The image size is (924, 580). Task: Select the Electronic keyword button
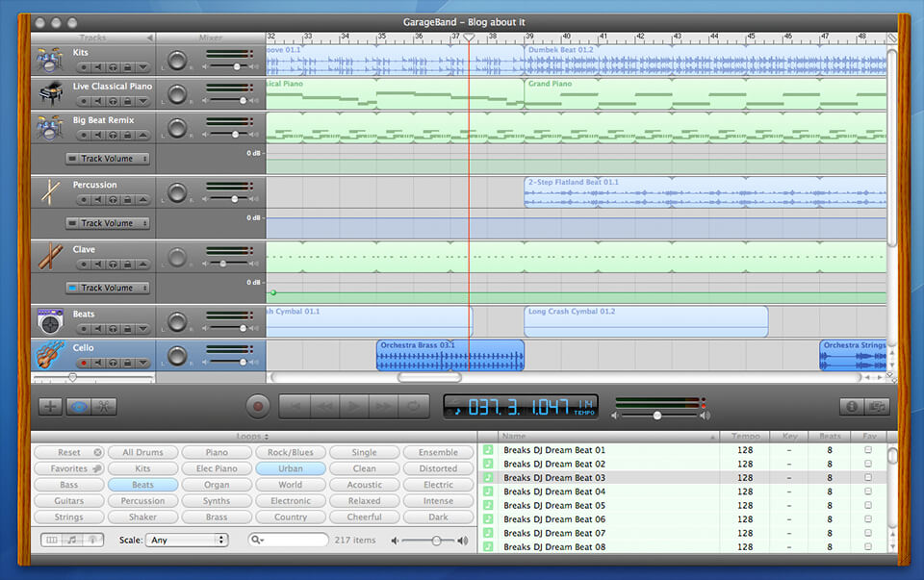click(x=291, y=501)
